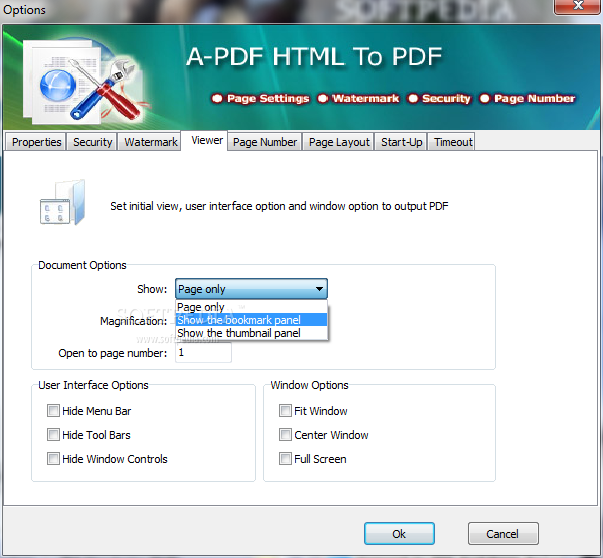Viewport: 603px width, 558px height.
Task: Click the A-PDF tools logo icon
Action: (x=85, y=83)
